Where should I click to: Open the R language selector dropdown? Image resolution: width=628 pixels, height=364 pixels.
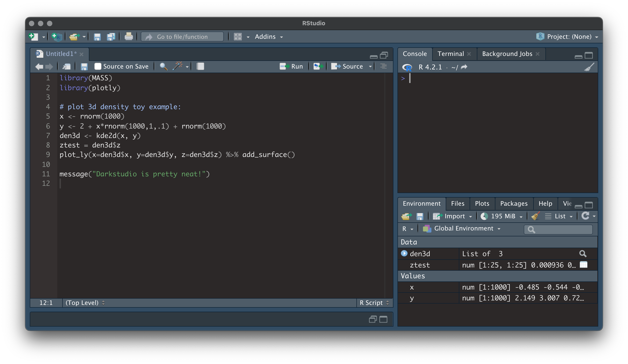(x=408, y=229)
